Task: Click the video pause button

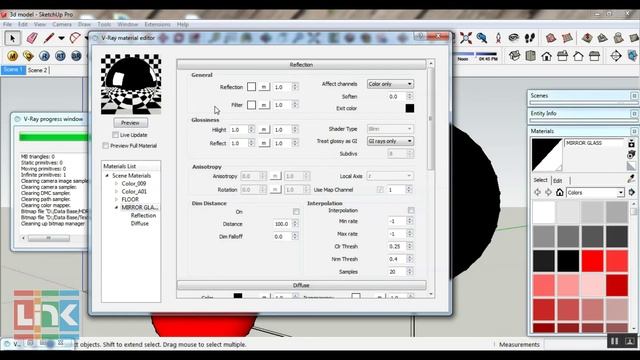Action: tap(614, 341)
